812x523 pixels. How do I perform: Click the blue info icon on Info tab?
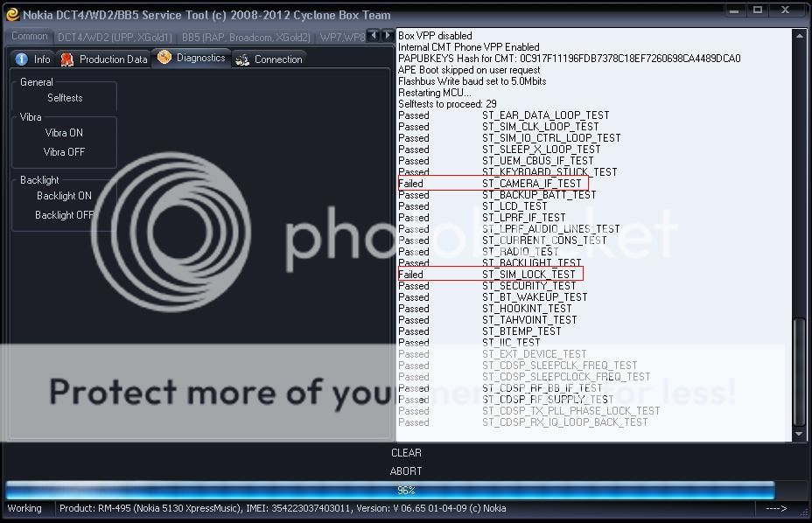(x=21, y=59)
